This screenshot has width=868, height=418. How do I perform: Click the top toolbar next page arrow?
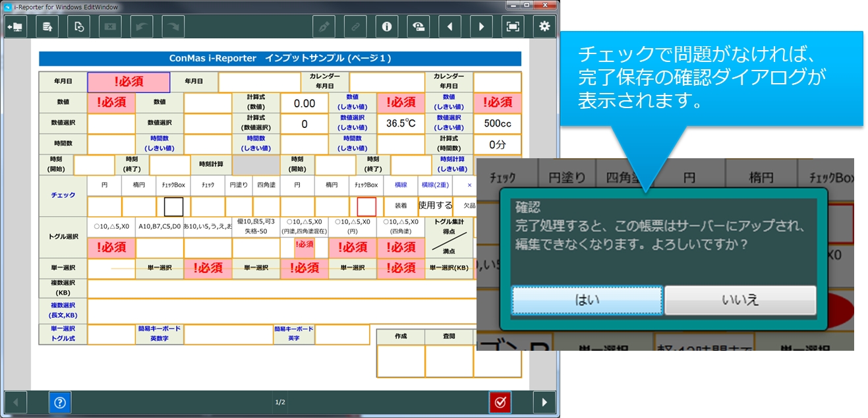tap(481, 26)
